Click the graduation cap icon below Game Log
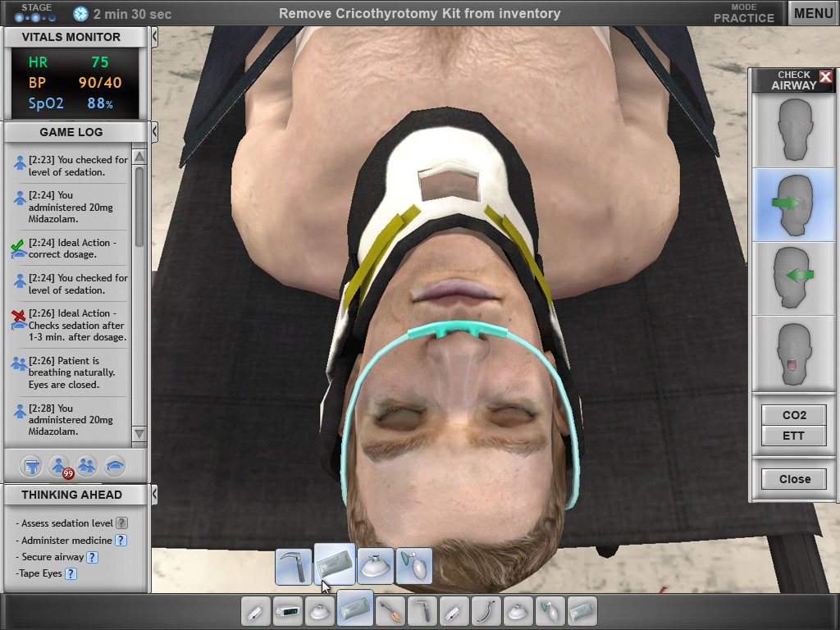Screen dimensions: 840x630 [x=115, y=466]
